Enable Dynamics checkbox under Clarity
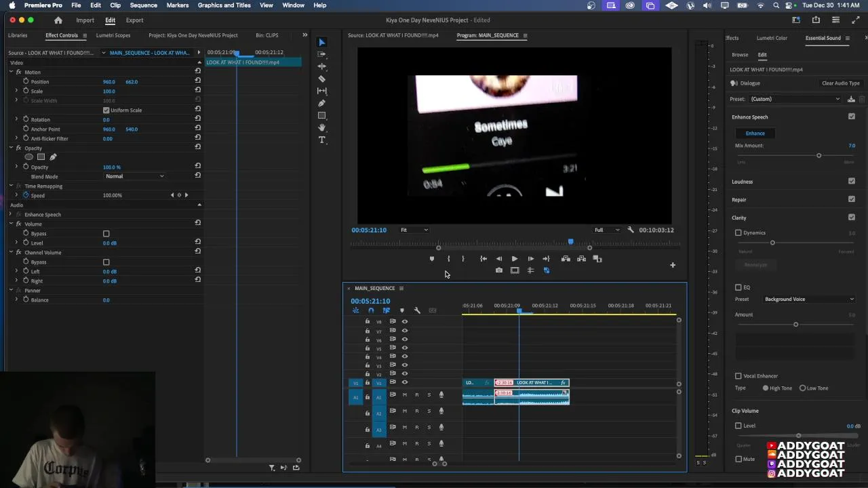This screenshot has width=868, height=488. pos(738,232)
